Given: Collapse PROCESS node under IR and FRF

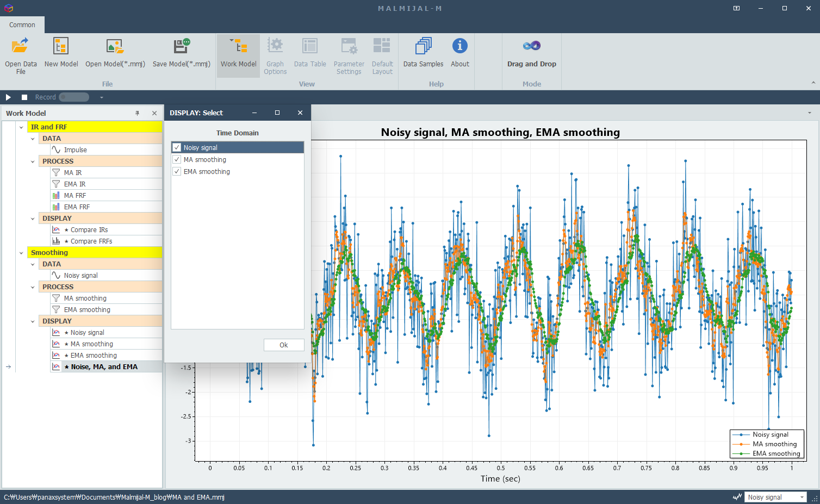Looking at the screenshot, I should 33,161.
